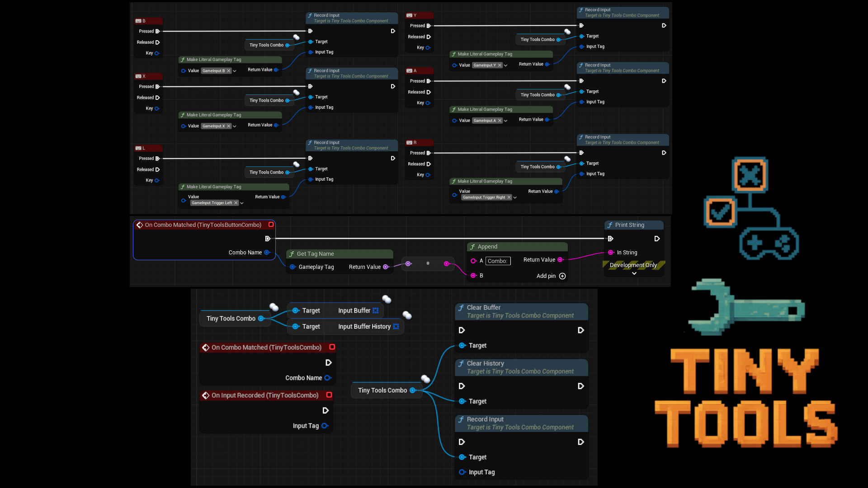Click the teal wrench logo icon
This screenshot has width=868, height=488.
746,307
